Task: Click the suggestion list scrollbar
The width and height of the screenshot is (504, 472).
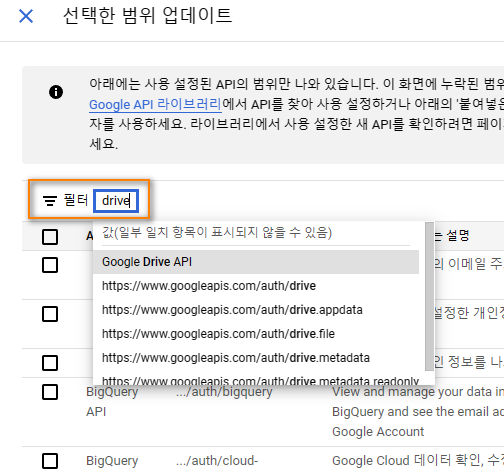Action: [x=429, y=296]
